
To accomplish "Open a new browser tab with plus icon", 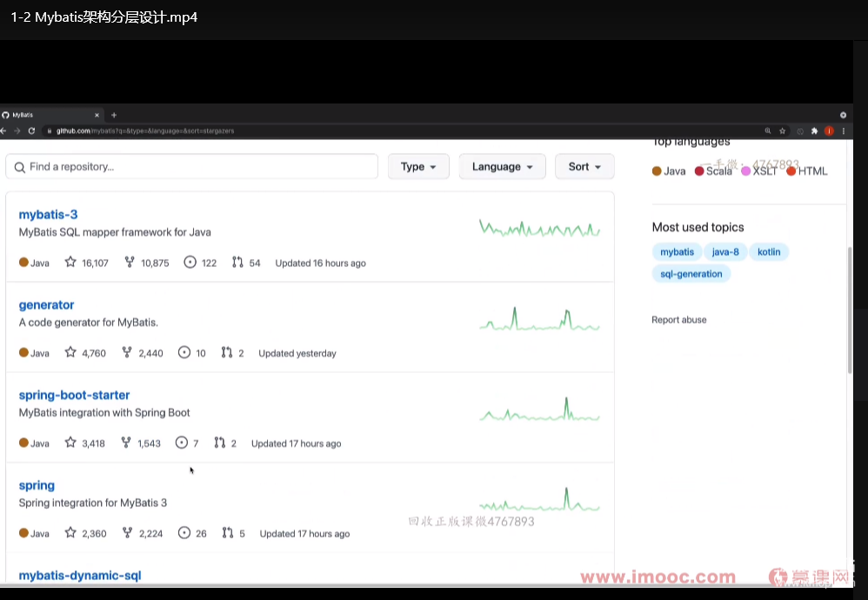I will 114,115.
